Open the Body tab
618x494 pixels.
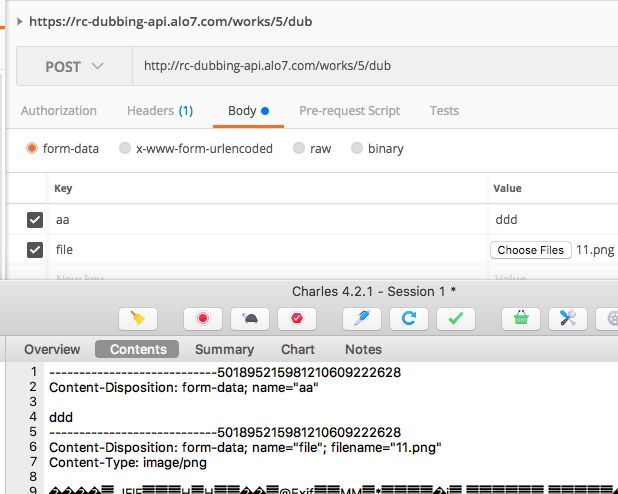pos(248,111)
